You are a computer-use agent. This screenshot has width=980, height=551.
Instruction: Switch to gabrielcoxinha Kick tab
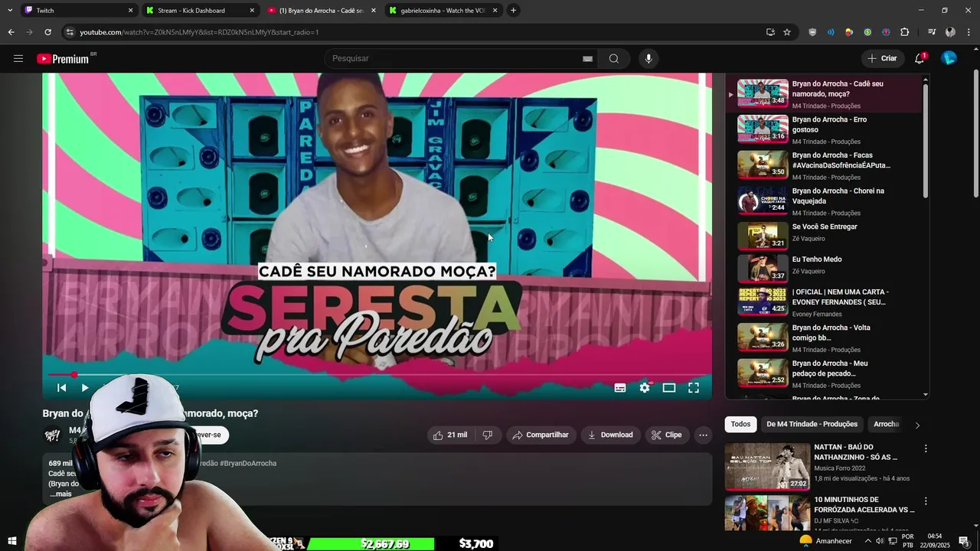coord(443,11)
